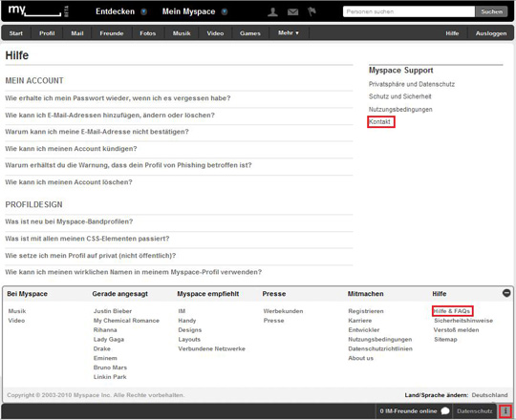Viewport: 516px width, 420px height.
Task: Click the Designs footer link
Action: [190, 329]
